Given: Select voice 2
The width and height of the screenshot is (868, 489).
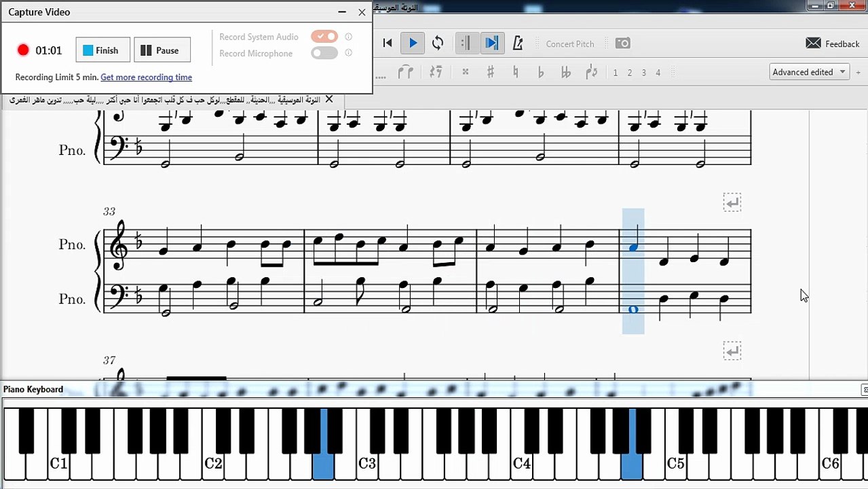Looking at the screenshot, I should [630, 73].
